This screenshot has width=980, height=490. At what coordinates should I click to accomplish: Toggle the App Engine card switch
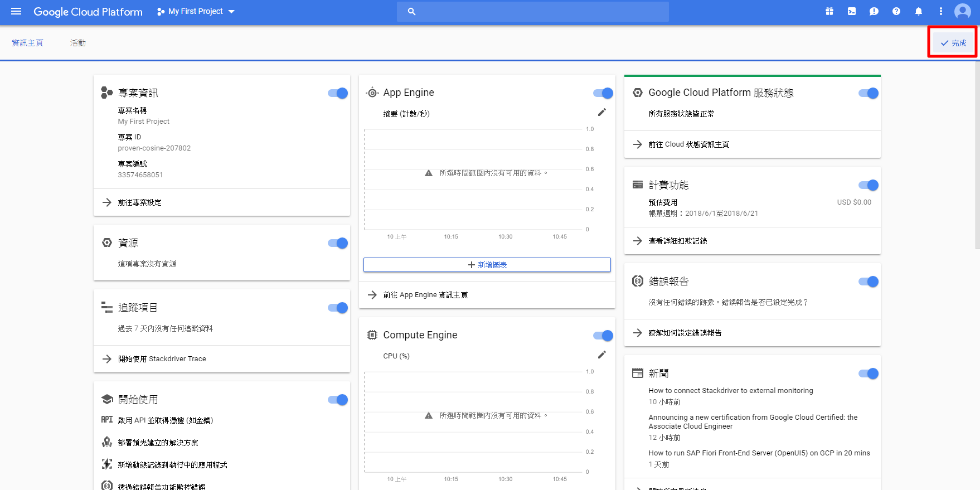(603, 93)
